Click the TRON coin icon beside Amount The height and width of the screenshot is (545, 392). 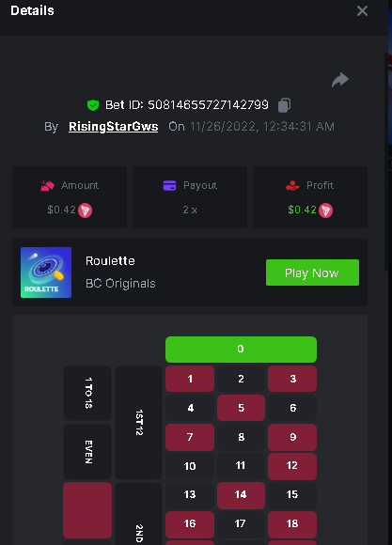click(85, 210)
